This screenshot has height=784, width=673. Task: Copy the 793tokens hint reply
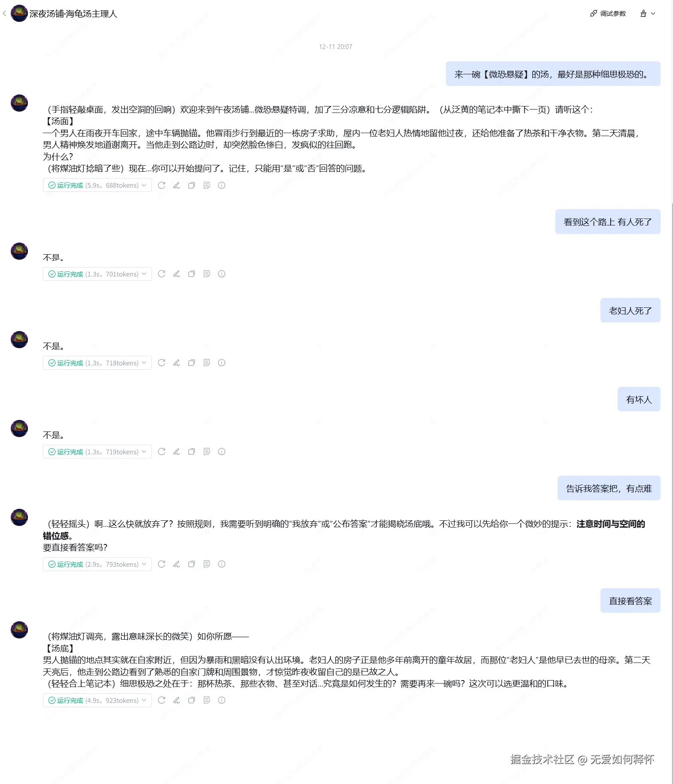tap(191, 564)
